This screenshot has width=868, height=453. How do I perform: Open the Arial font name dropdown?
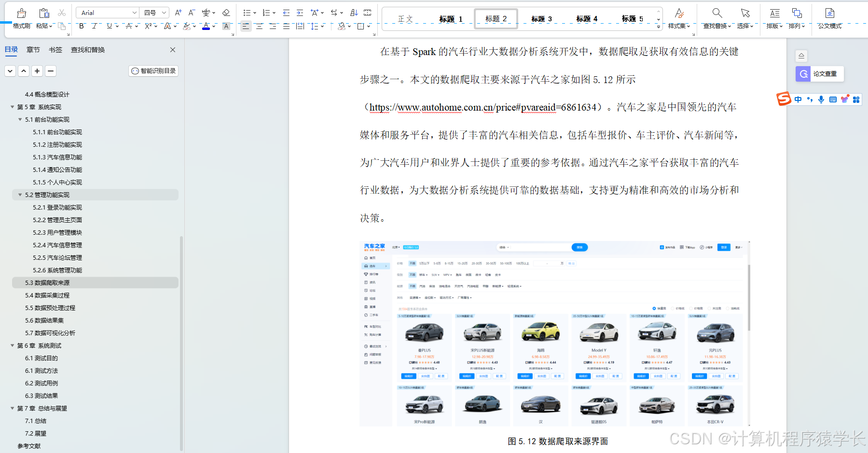(135, 13)
